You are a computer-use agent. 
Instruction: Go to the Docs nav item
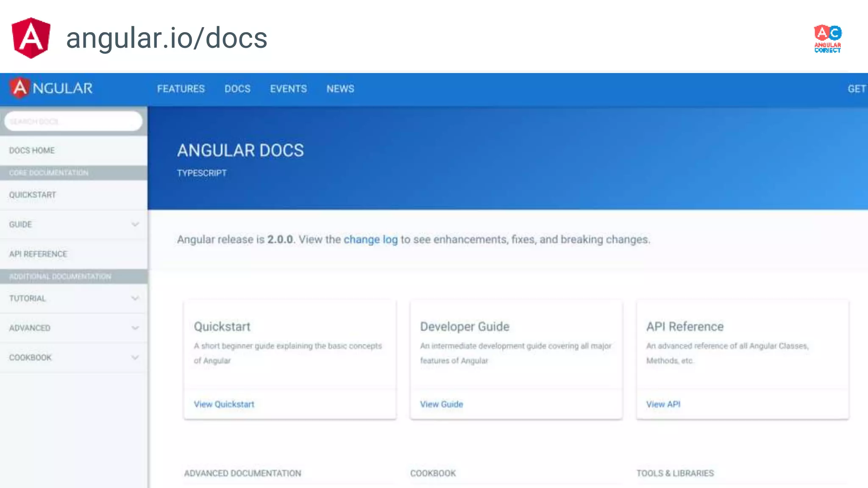click(237, 89)
